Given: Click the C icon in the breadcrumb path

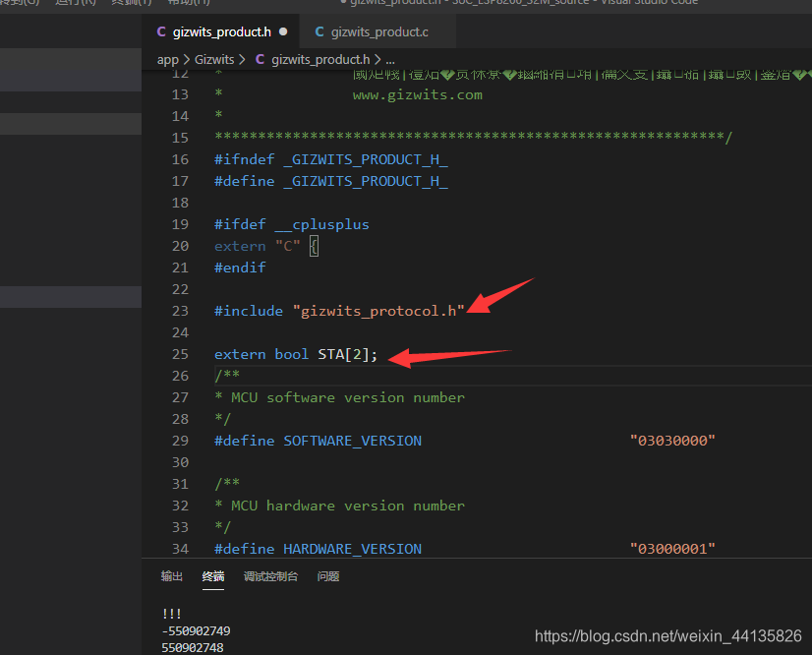Looking at the screenshot, I should click(260, 60).
